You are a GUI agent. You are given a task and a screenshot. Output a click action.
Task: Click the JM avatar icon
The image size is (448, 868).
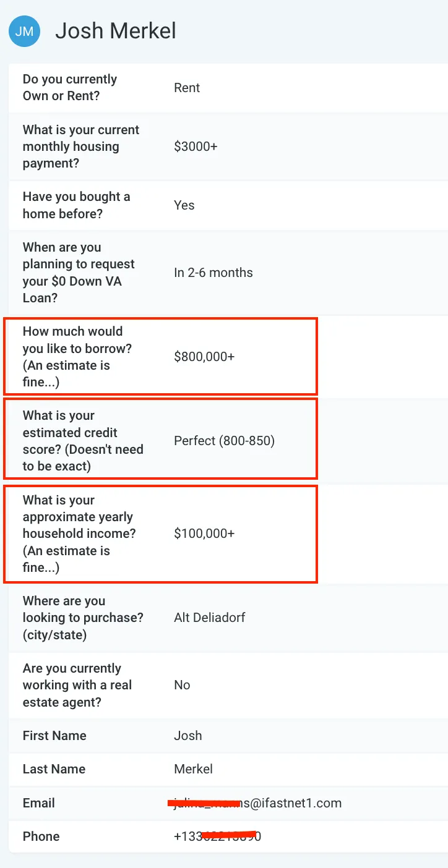tap(24, 32)
